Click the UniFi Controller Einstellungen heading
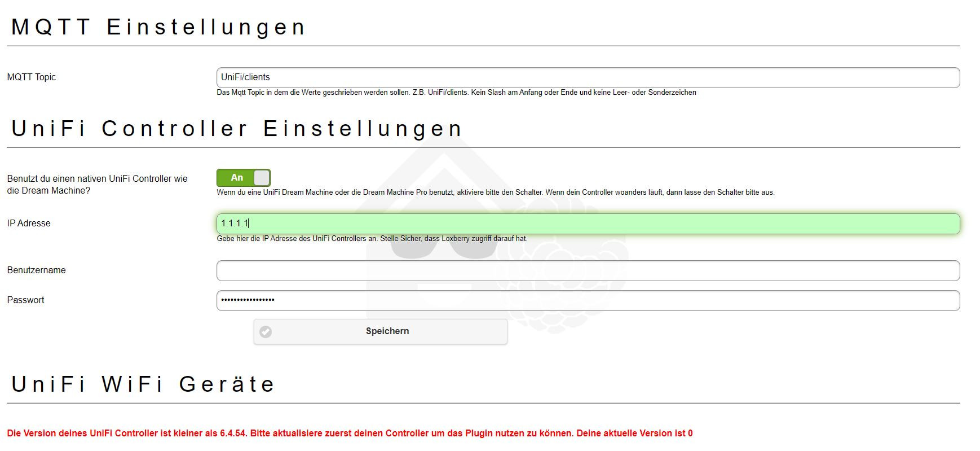 [x=237, y=129]
